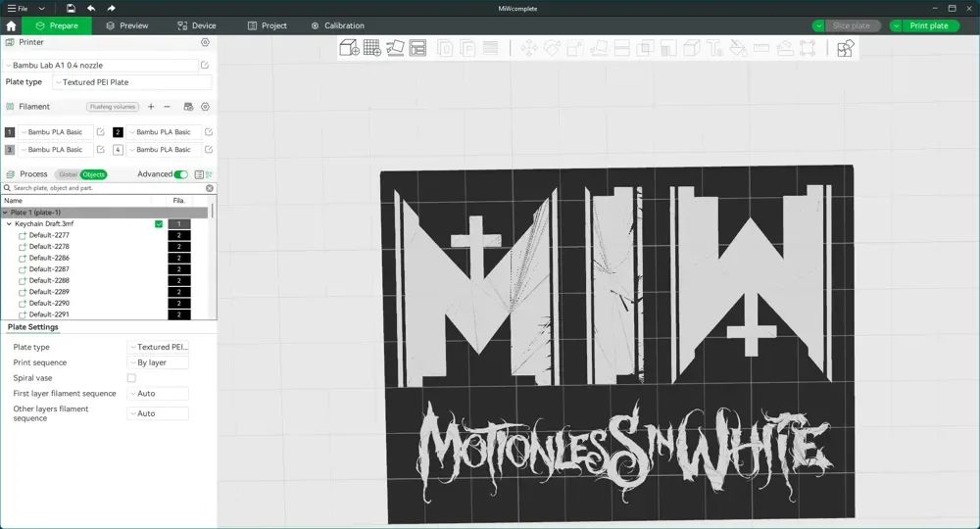
Task: Click the Print plate button
Action: 931,25
